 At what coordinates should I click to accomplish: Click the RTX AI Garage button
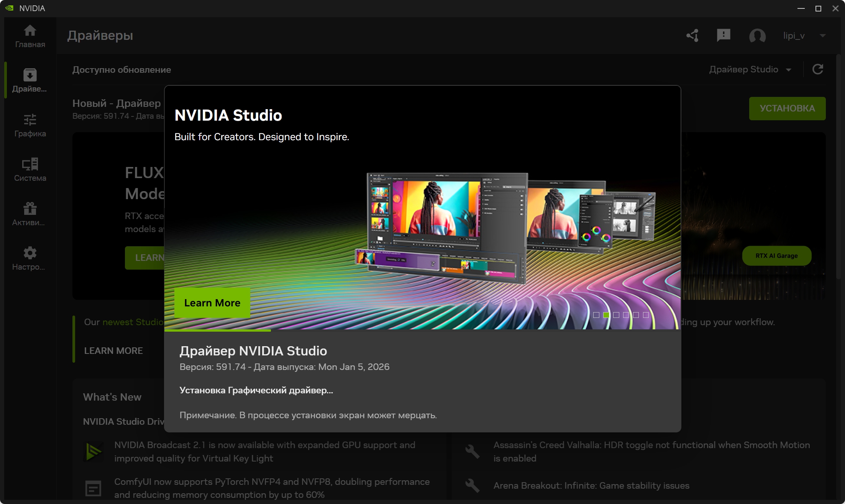[x=776, y=255]
